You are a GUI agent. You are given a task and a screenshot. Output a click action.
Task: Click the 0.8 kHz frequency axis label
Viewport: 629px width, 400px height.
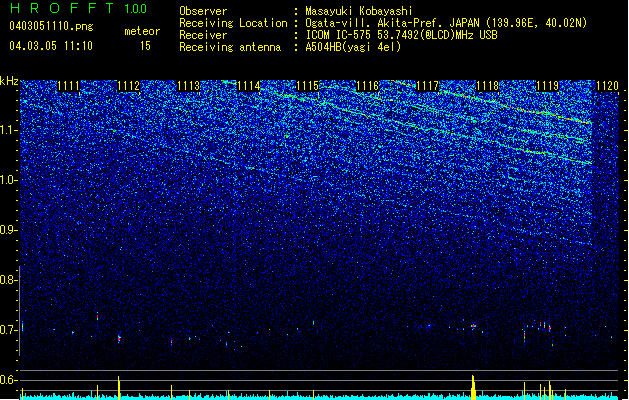coord(8,280)
